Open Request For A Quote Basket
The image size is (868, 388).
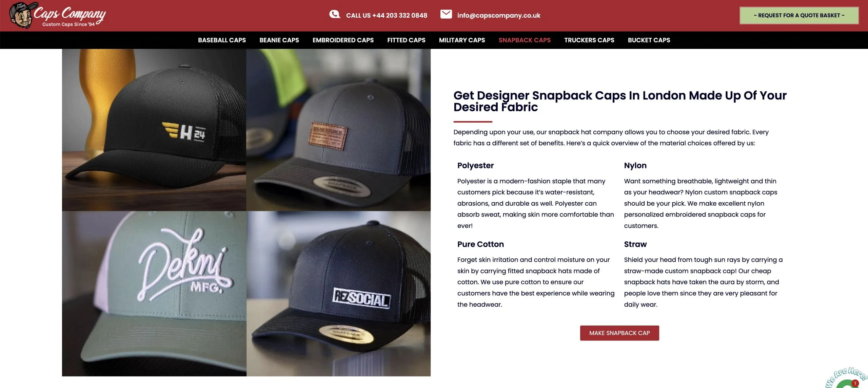click(x=799, y=15)
